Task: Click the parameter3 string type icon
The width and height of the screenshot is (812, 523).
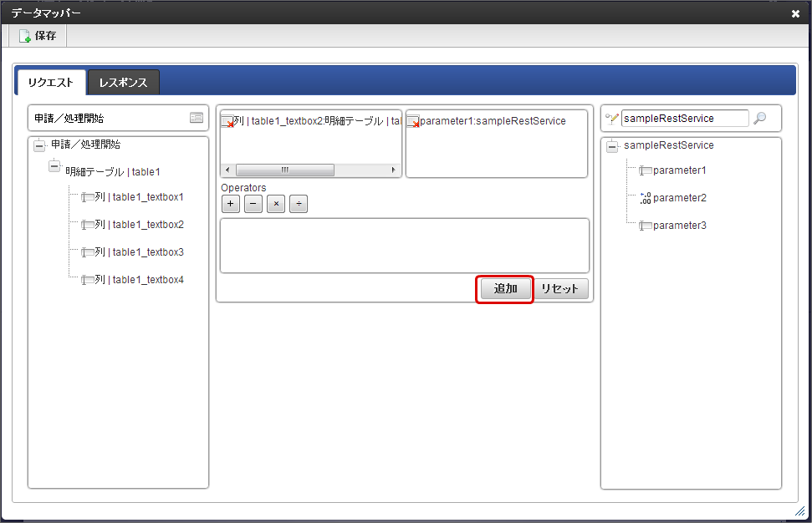Action: (x=646, y=226)
